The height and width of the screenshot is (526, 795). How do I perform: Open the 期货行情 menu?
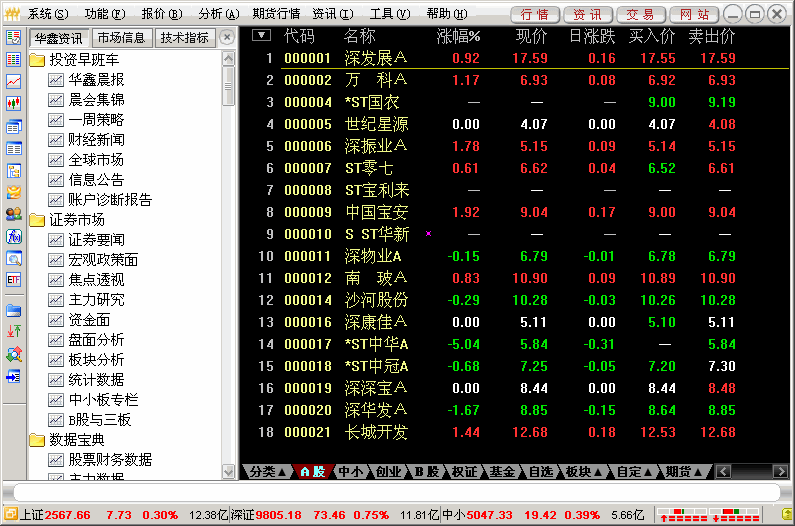tap(276, 14)
